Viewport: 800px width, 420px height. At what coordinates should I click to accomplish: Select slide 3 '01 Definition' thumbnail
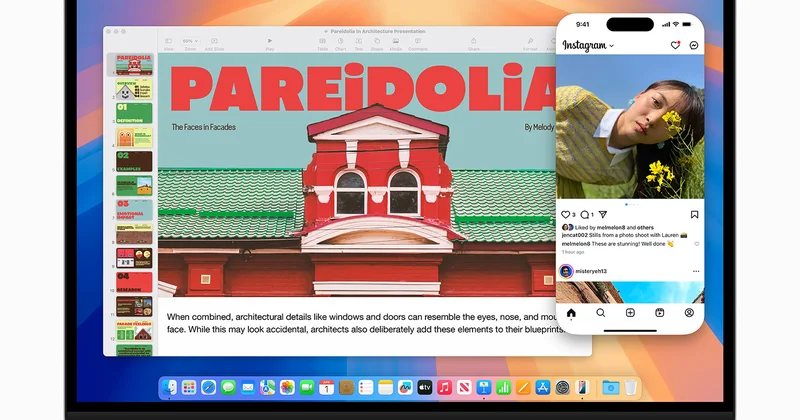(x=134, y=113)
